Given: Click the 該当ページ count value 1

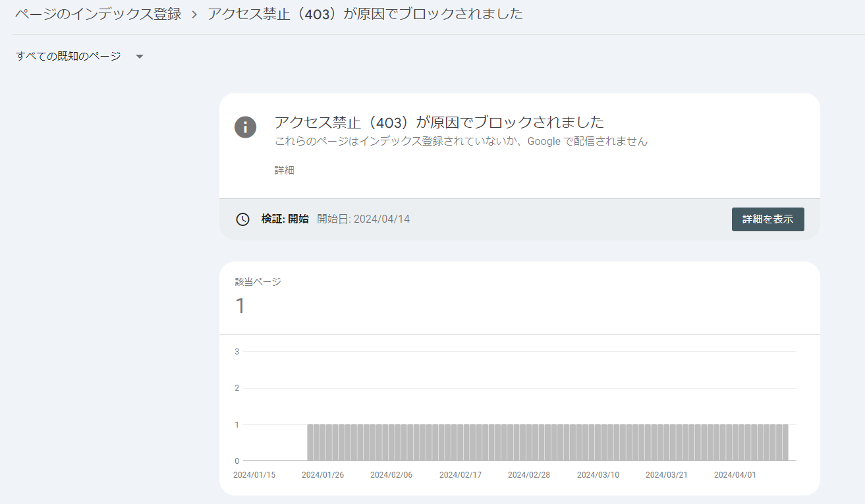Looking at the screenshot, I should click(241, 306).
